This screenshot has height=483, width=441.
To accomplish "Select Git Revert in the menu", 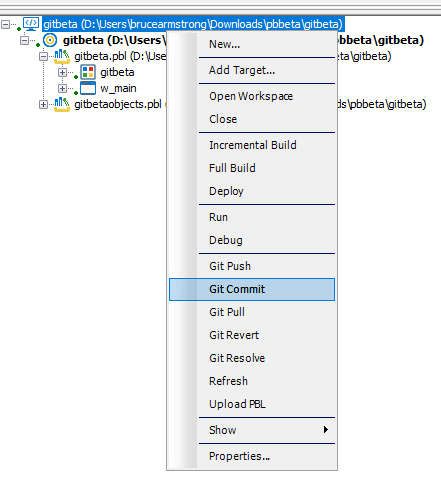I will (x=252, y=335).
